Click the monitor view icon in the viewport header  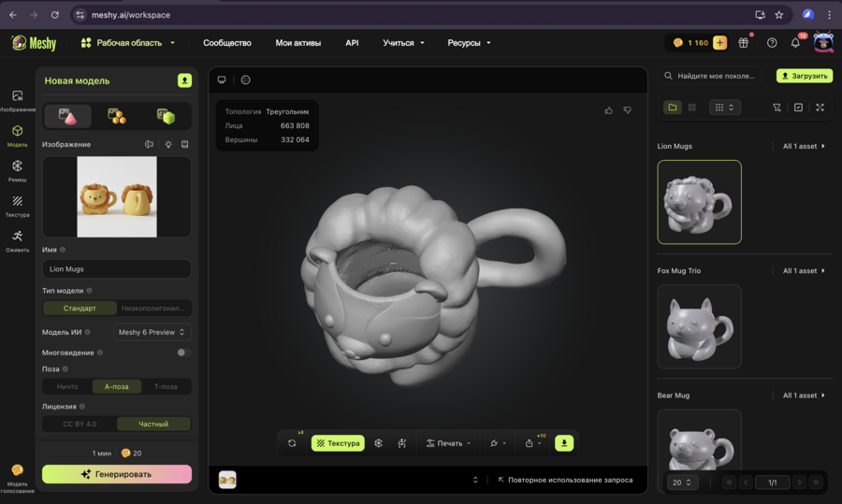point(222,80)
